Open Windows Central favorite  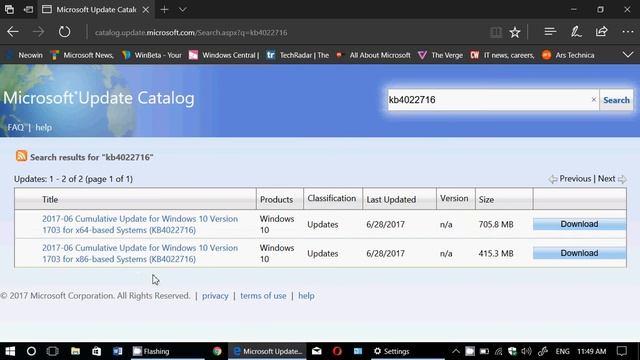(x=224, y=55)
